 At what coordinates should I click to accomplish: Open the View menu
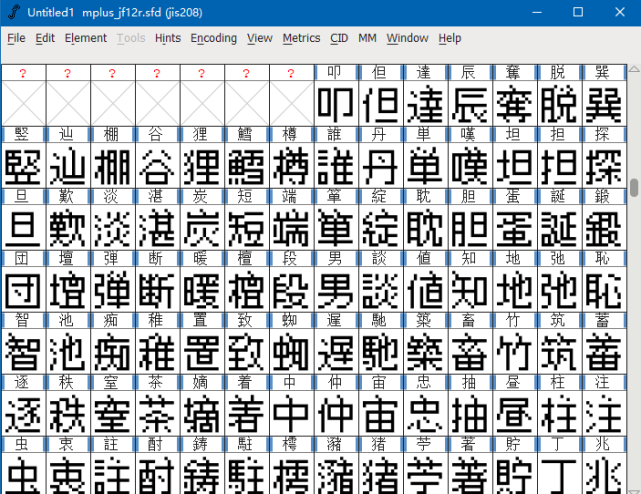(260, 38)
